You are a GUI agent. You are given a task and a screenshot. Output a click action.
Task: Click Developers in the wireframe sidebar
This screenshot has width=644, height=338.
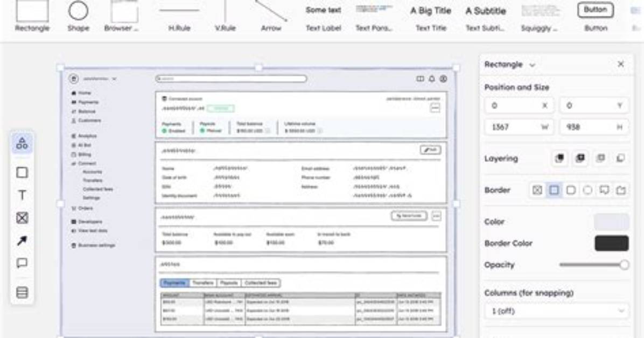(x=87, y=221)
